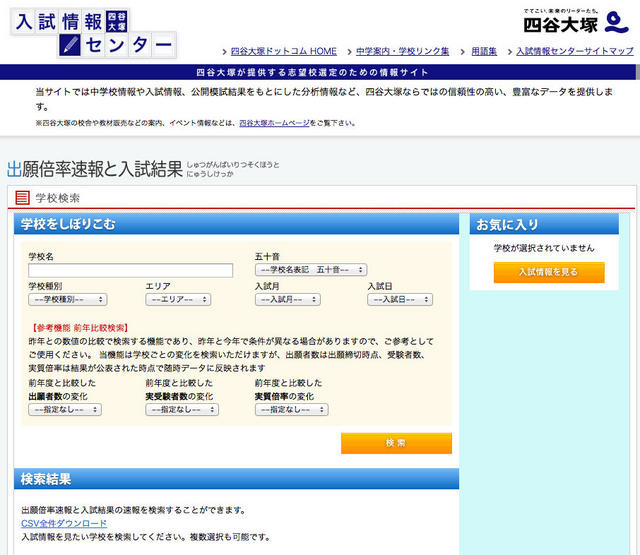Image resolution: width=640 pixels, height=555 pixels.
Task: Open 中学案内・学校リンク集 link
Action: [x=402, y=51]
